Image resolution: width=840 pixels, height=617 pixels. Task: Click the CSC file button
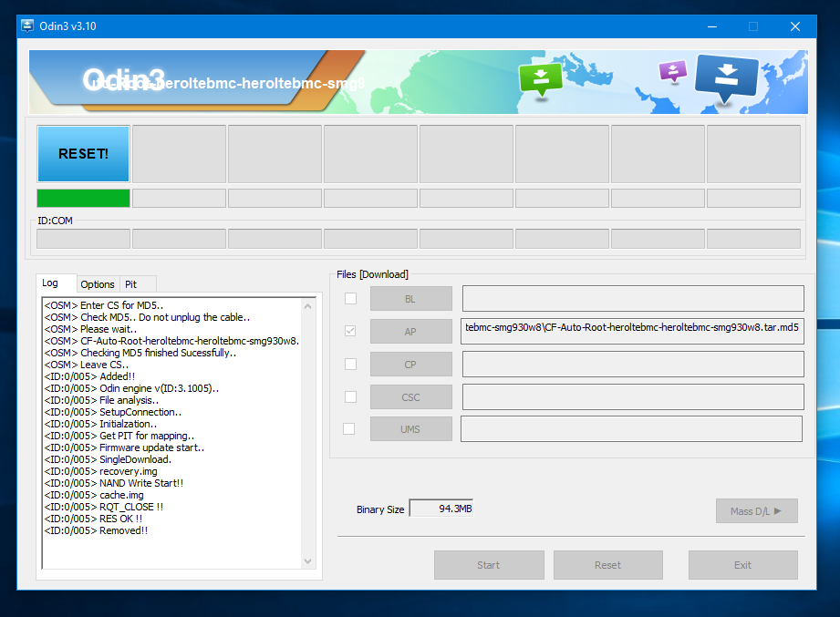click(x=411, y=397)
